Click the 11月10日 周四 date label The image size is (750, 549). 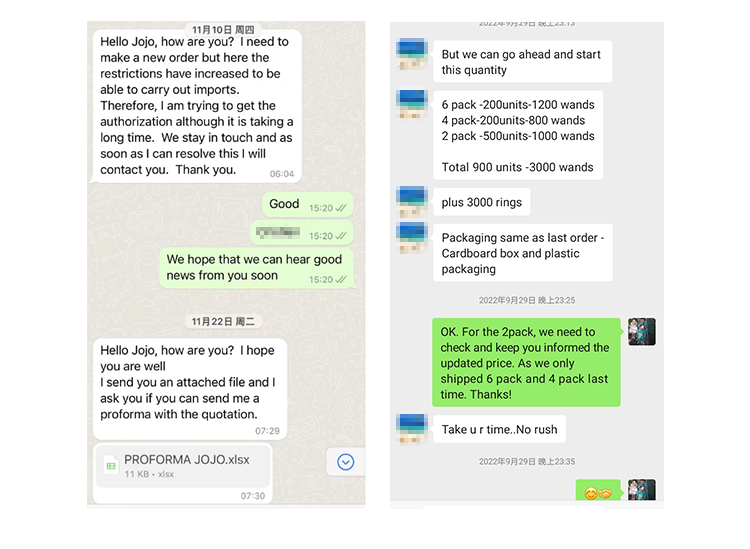[x=223, y=30]
